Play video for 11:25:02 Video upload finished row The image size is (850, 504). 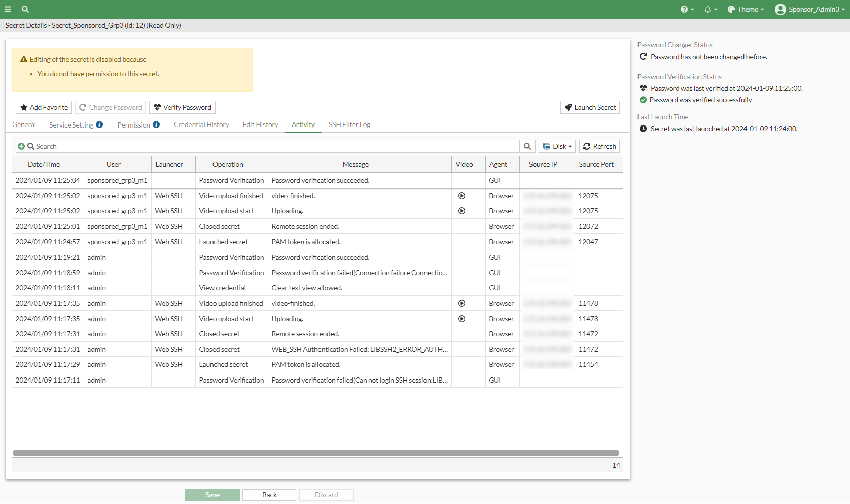click(462, 196)
